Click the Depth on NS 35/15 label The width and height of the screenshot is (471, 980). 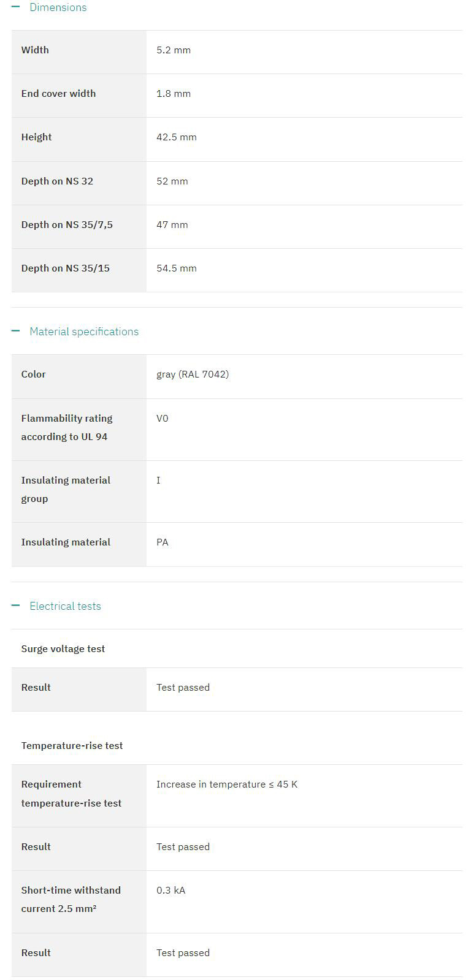(65, 268)
